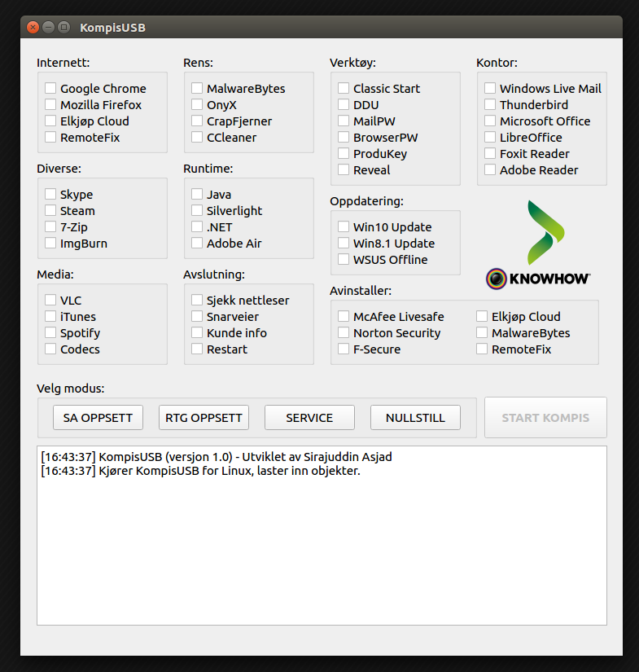Enable the Codecs option
The width and height of the screenshot is (639, 672).
50,349
